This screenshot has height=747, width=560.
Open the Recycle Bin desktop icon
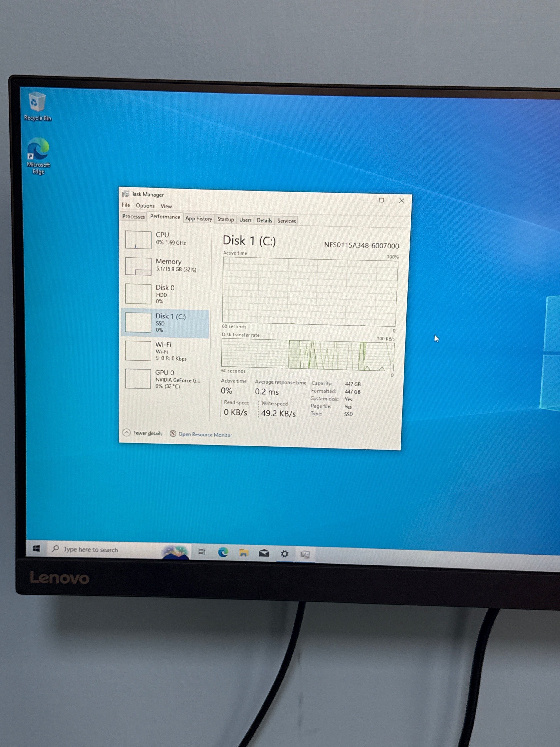pos(37,106)
